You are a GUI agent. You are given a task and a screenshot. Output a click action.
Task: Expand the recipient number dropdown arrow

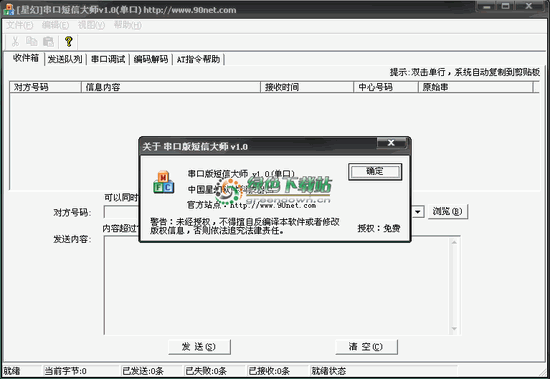pyautogui.click(x=418, y=212)
